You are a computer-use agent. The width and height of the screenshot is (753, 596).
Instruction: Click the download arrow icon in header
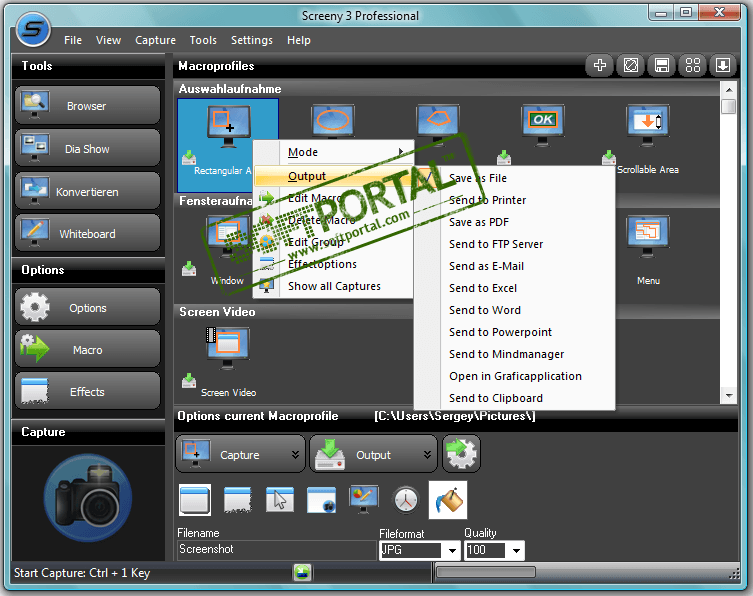coord(723,65)
